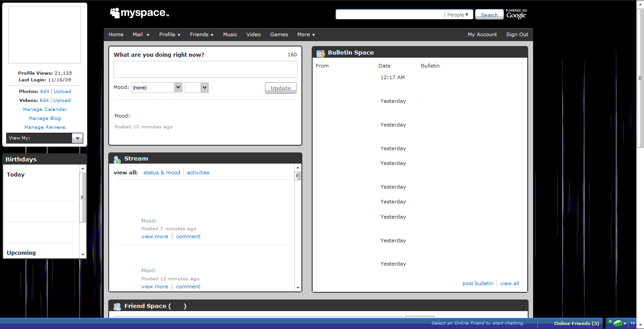Click the Profile Views: 21,135 text
The height and width of the screenshot is (329, 644).
pyautogui.click(x=45, y=73)
